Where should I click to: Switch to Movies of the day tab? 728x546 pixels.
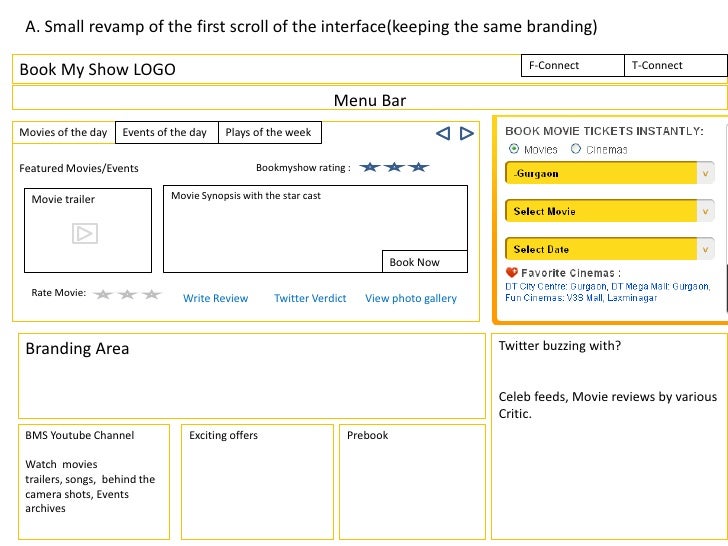[64, 132]
